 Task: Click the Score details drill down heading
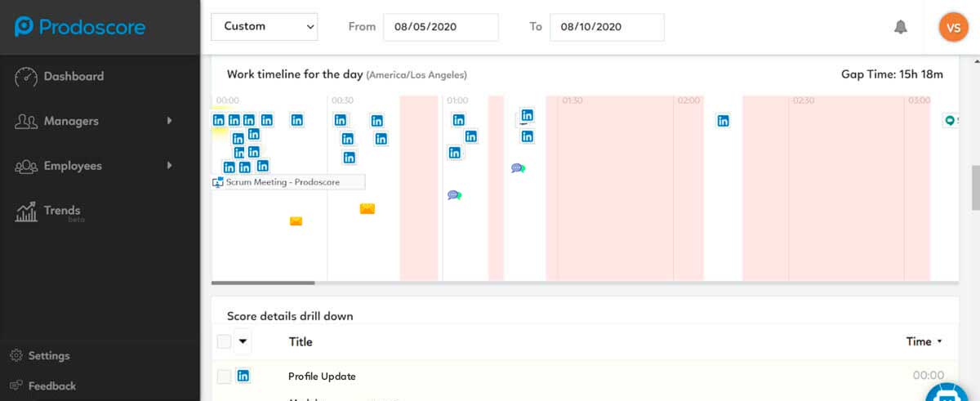click(290, 316)
